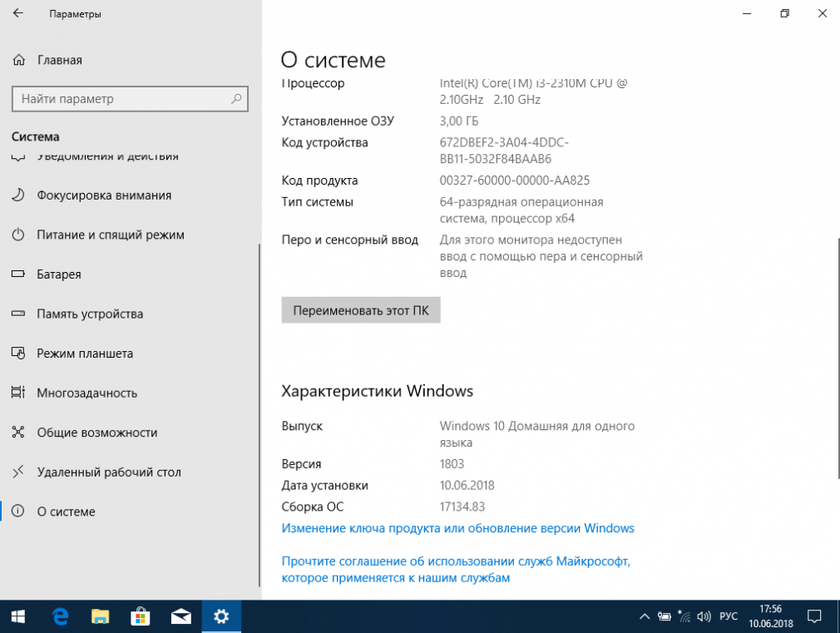840x633 pixels.
Task: Click the volume speaker tray icon
Action: pyautogui.click(x=704, y=617)
